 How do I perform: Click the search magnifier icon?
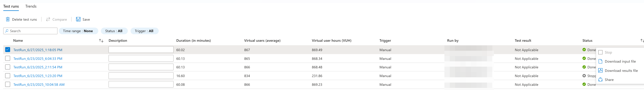[7, 31]
